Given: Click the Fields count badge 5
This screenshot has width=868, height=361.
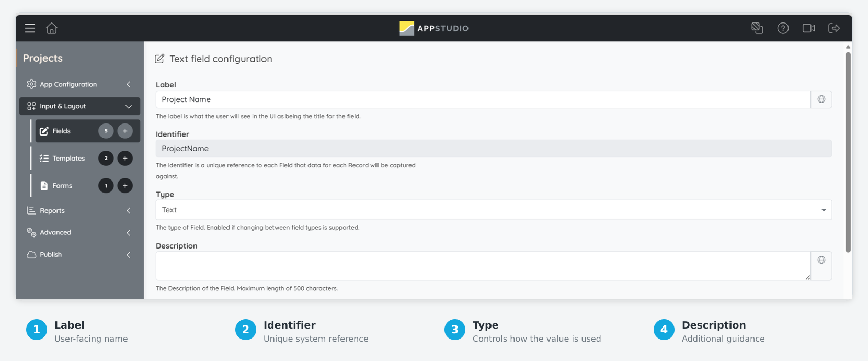Looking at the screenshot, I should coord(106,131).
